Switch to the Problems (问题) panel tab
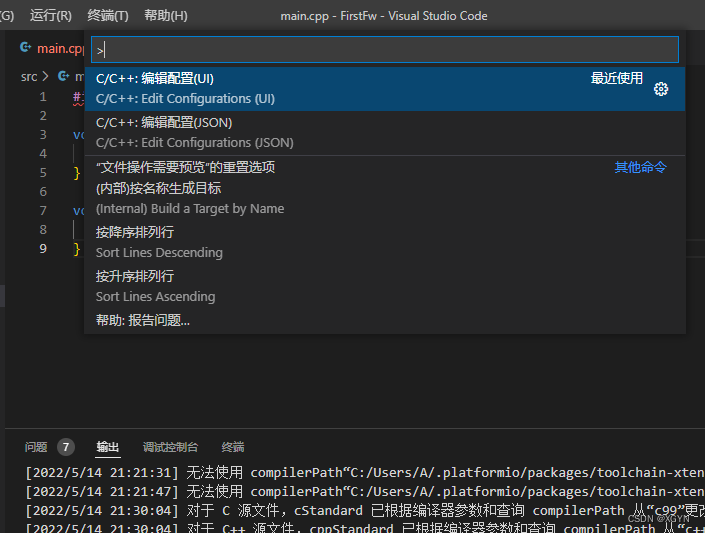The image size is (705, 533). (x=36, y=447)
